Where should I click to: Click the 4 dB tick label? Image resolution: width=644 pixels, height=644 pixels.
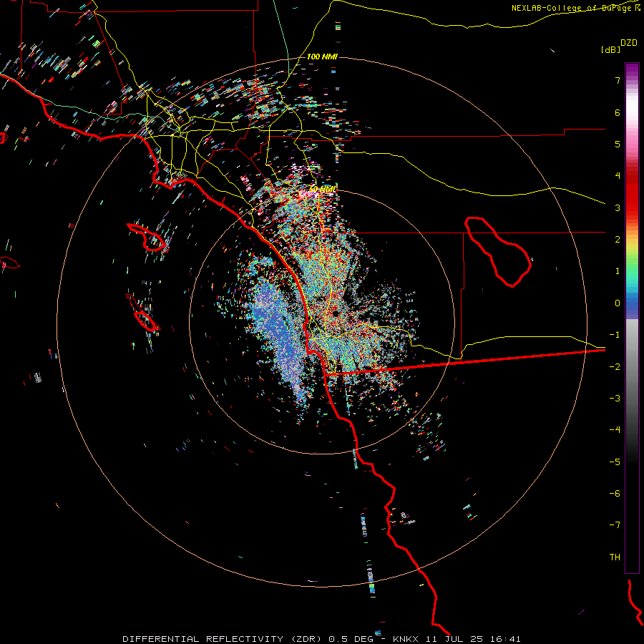coord(618,176)
